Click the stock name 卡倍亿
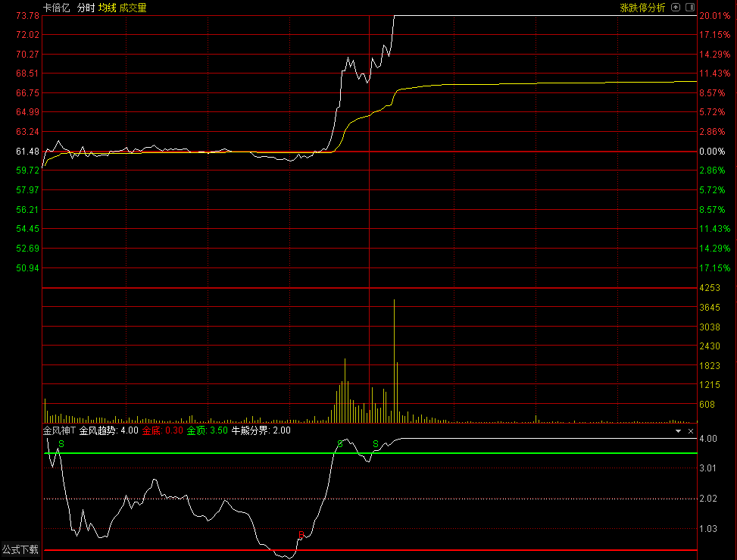 click(x=56, y=8)
